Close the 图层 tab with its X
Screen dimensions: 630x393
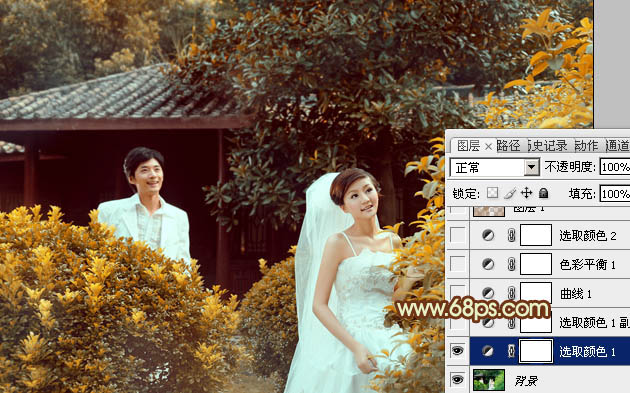tap(488, 147)
